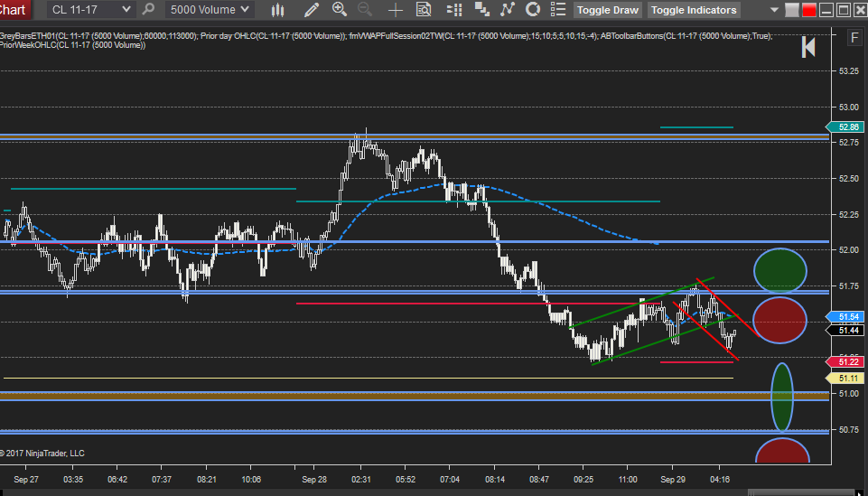Select the tall green ellipse near 51.00
Screen dimensions: 868x496
(x=782, y=397)
